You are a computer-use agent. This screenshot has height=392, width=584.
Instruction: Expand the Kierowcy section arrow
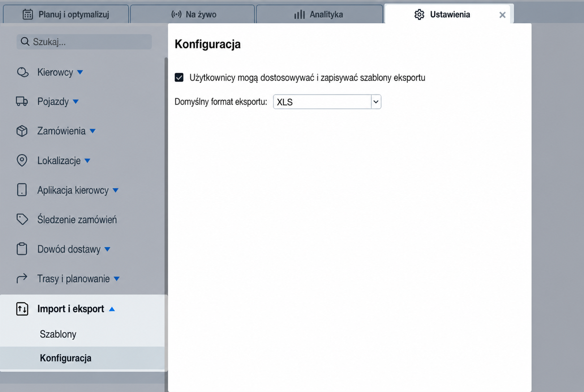(x=80, y=73)
